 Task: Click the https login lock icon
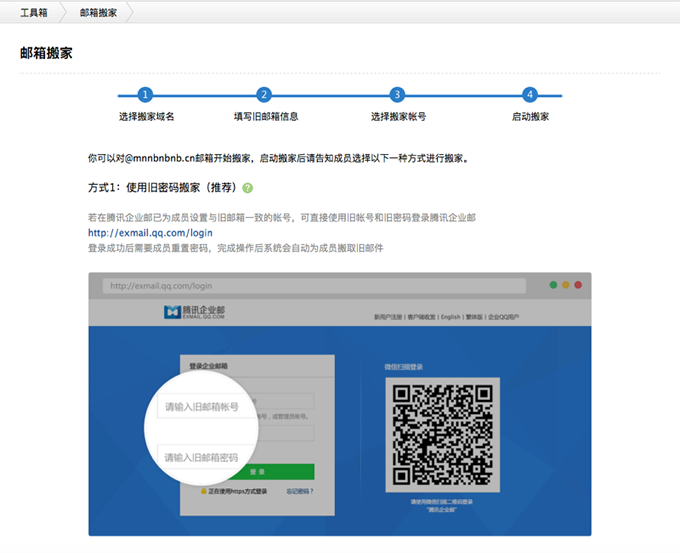[204, 491]
